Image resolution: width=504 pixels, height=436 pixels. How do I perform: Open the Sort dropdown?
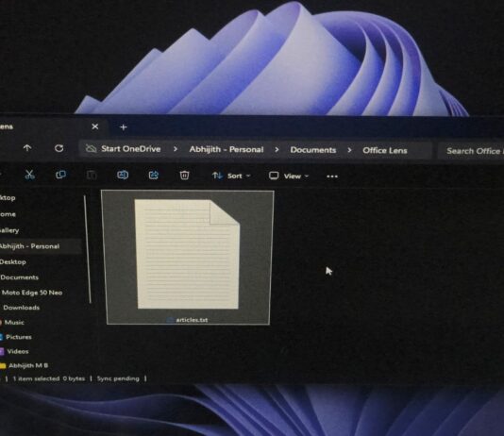(x=231, y=176)
